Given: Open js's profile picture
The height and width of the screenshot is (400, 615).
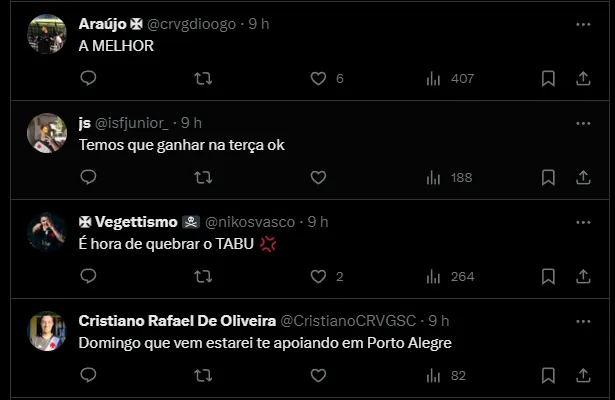Looking at the screenshot, I should point(46,133).
